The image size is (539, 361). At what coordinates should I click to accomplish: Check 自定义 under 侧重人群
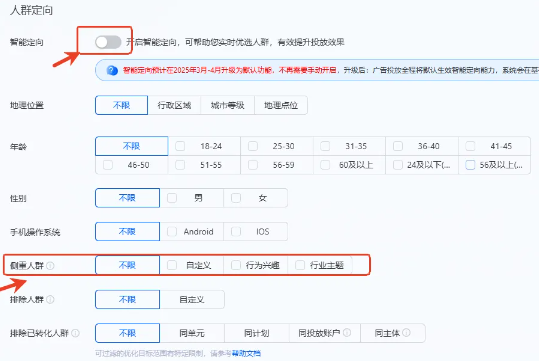[172, 265]
